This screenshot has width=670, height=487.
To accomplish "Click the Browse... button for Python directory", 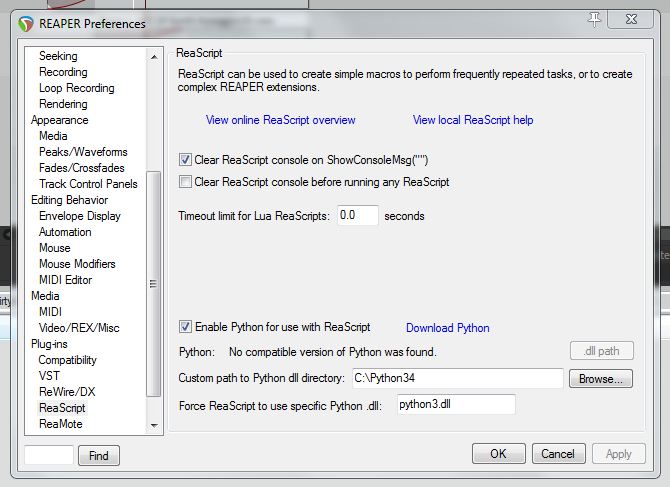I will (600, 378).
